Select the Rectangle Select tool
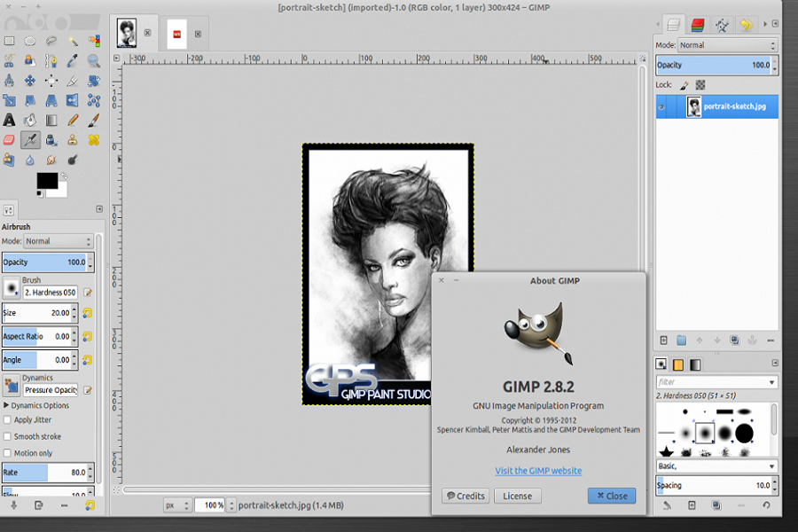The width and height of the screenshot is (798, 532). click(x=9, y=41)
